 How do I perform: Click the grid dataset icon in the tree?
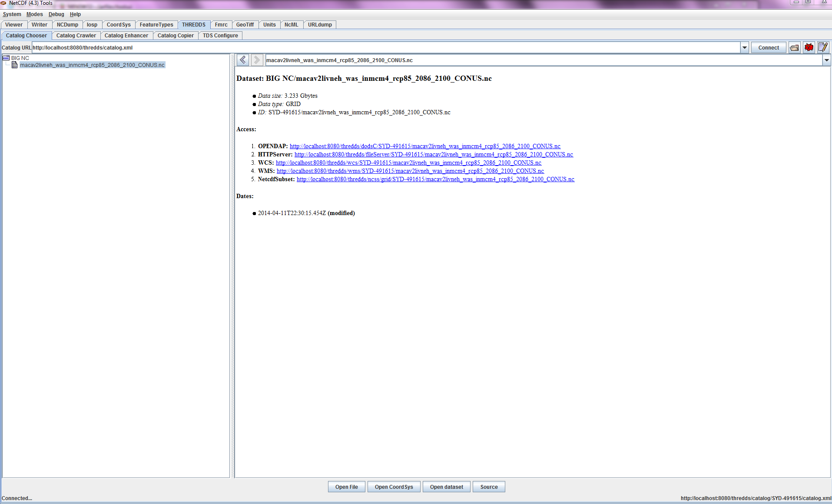pyautogui.click(x=14, y=65)
